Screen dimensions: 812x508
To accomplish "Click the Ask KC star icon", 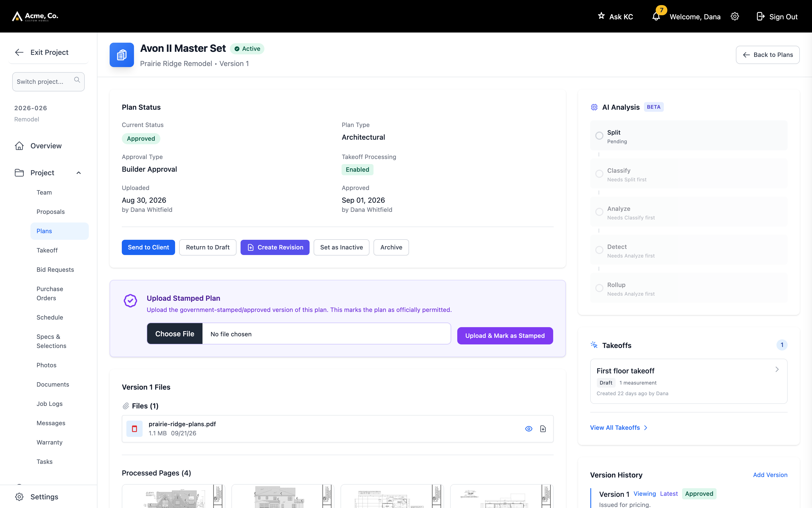I will (x=601, y=16).
